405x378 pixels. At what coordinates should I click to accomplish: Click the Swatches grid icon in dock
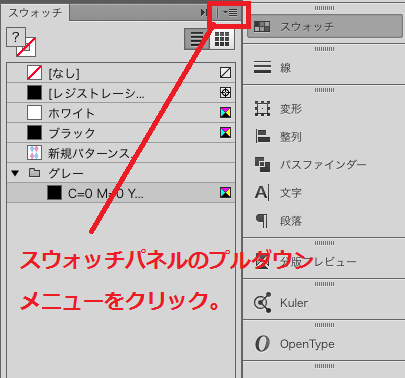click(x=262, y=26)
